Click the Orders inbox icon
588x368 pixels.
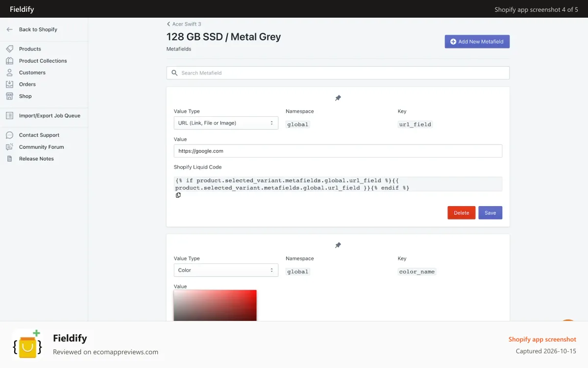pos(9,84)
